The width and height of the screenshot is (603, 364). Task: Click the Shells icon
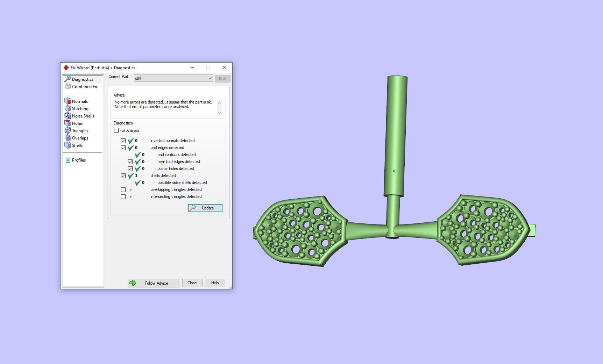tap(68, 145)
